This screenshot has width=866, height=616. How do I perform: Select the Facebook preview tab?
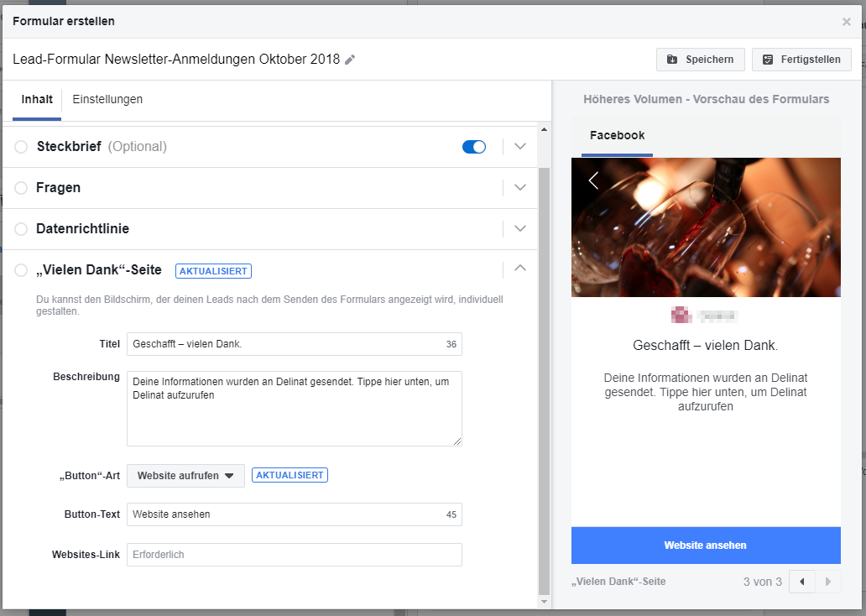click(617, 135)
